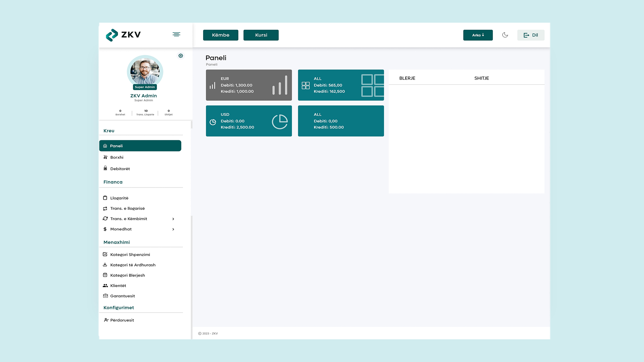
Task: Click the Kursi button
Action: (261, 35)
